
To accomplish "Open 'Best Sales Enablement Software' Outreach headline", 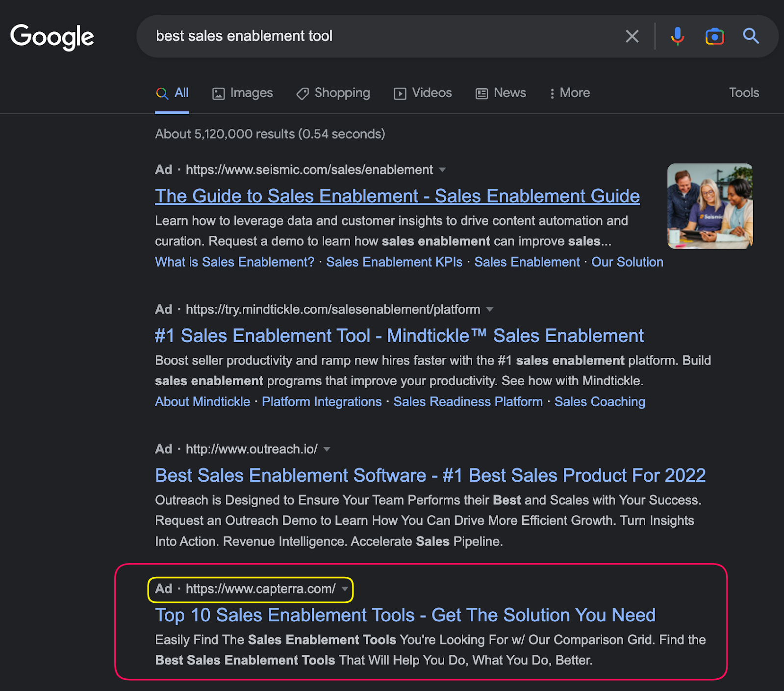I will [x=430, y=475].
